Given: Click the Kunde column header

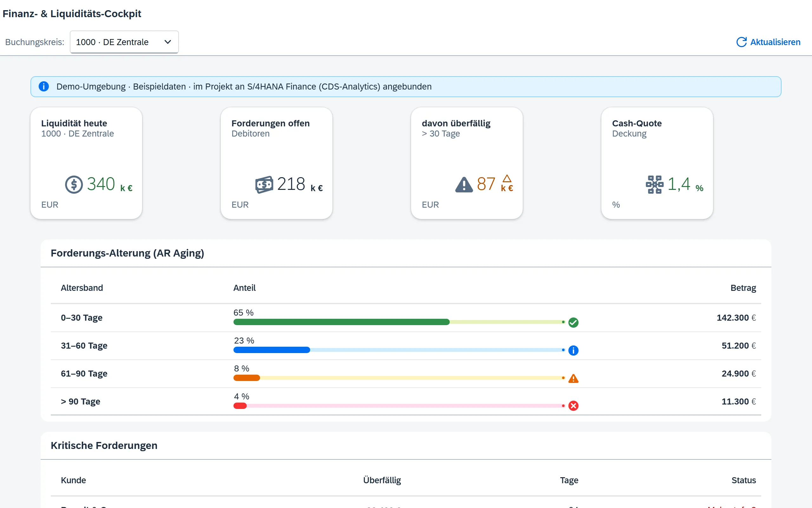Looking at the screenshot, I should tap(74, 480).
